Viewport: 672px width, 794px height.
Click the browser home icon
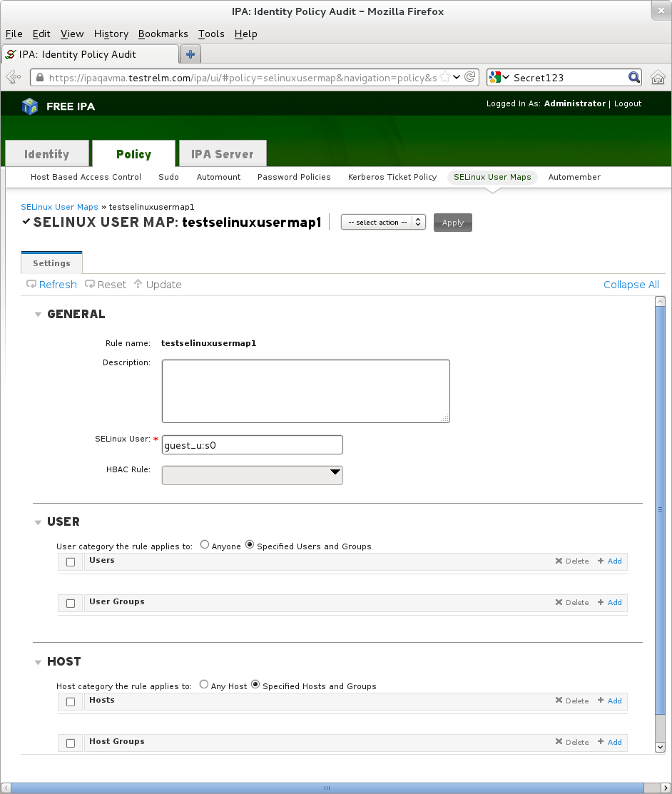(658, 78)
